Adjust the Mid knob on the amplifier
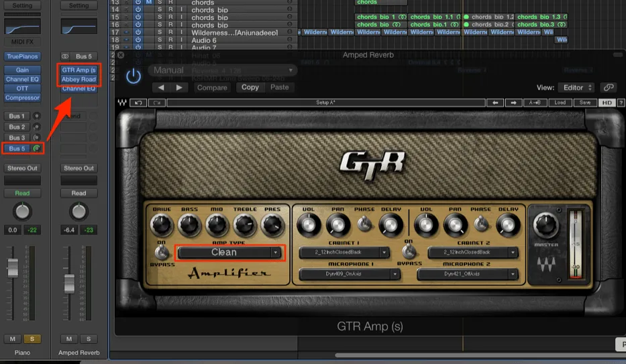 coord(217,225)
